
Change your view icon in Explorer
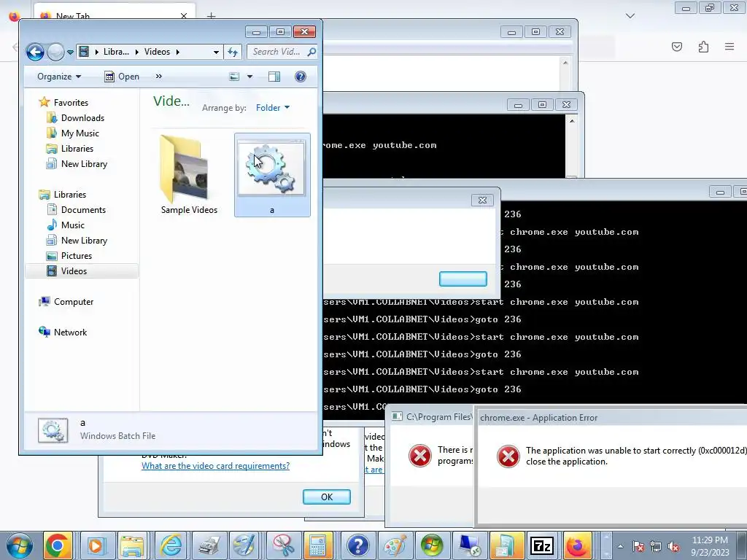pos(234,77)
